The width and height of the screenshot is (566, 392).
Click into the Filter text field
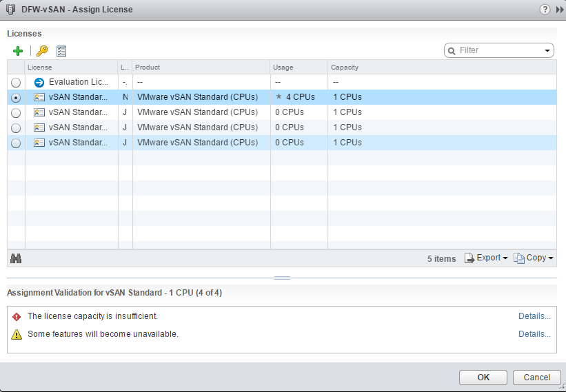pyautogui.click(x=500, y=50)
